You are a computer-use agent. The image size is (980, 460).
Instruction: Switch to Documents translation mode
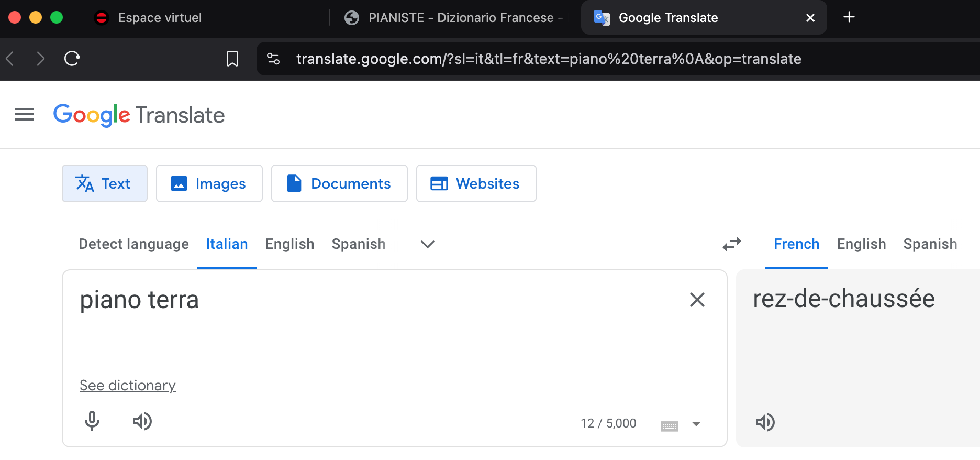click(339, 183)
